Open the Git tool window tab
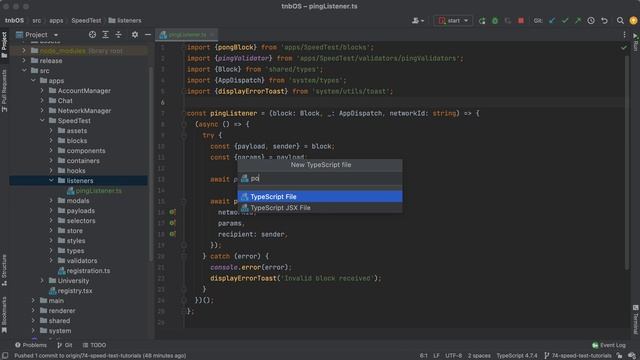Image resolution: width=640 pixels, height=360 pixels. tap(64, 345)
